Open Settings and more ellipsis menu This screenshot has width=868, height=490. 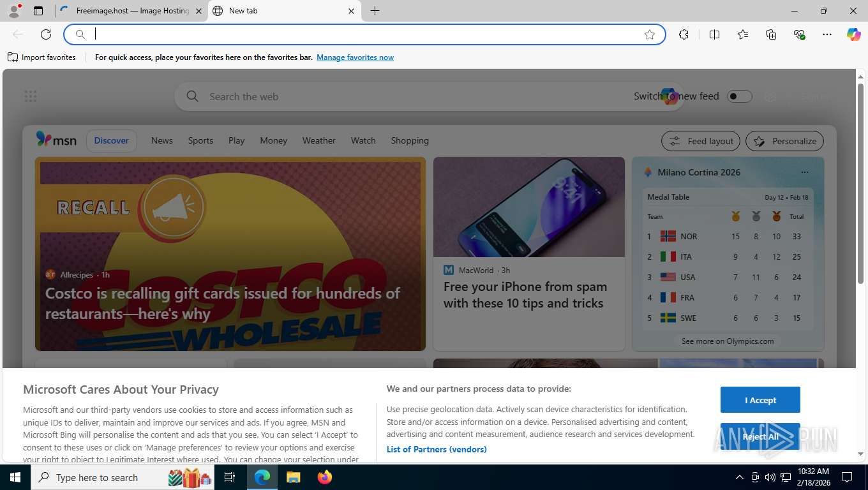tap(827, 34)
